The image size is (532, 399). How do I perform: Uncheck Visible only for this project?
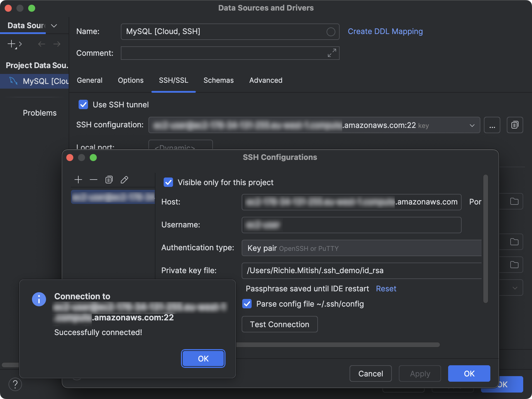[168, 182]
